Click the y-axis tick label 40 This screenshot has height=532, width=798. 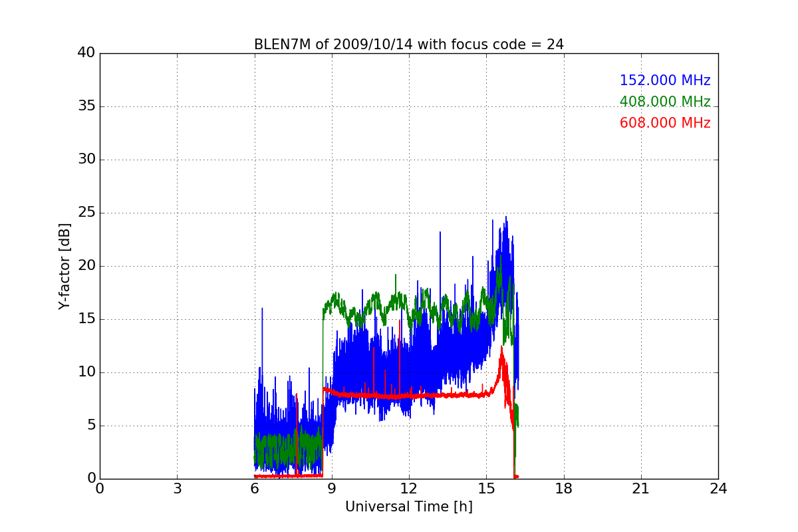coord(86,53)
